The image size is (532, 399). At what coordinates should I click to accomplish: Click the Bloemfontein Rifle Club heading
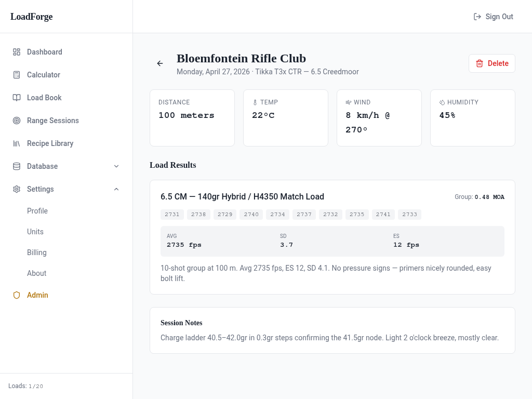tap(241, 58)
